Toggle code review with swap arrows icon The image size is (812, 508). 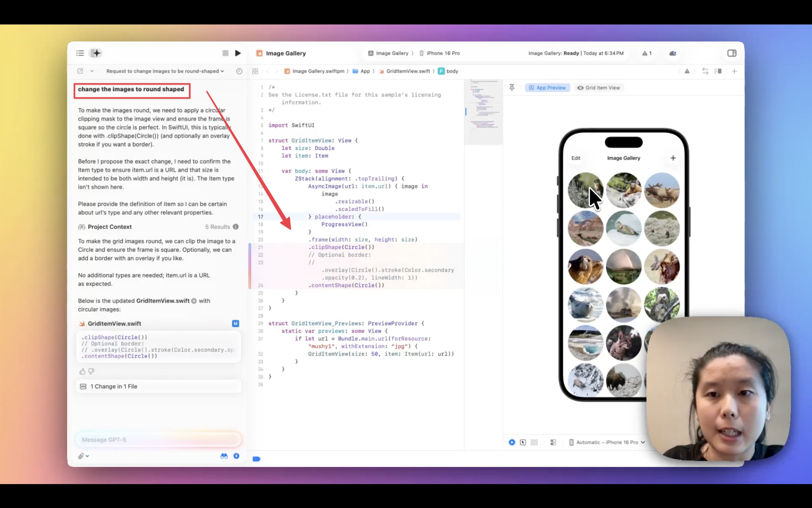705,71
